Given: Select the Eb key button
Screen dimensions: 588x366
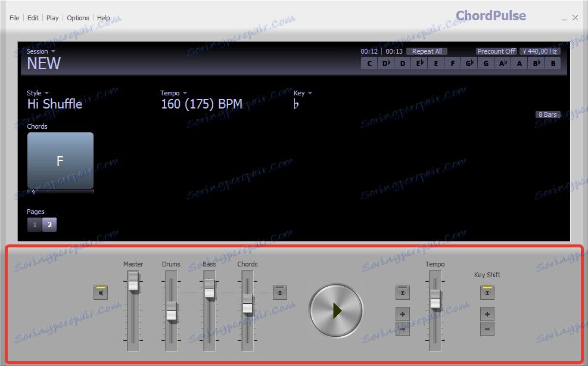Looking at the screenshot, I should pyautogui.click(x=419, y=63).
